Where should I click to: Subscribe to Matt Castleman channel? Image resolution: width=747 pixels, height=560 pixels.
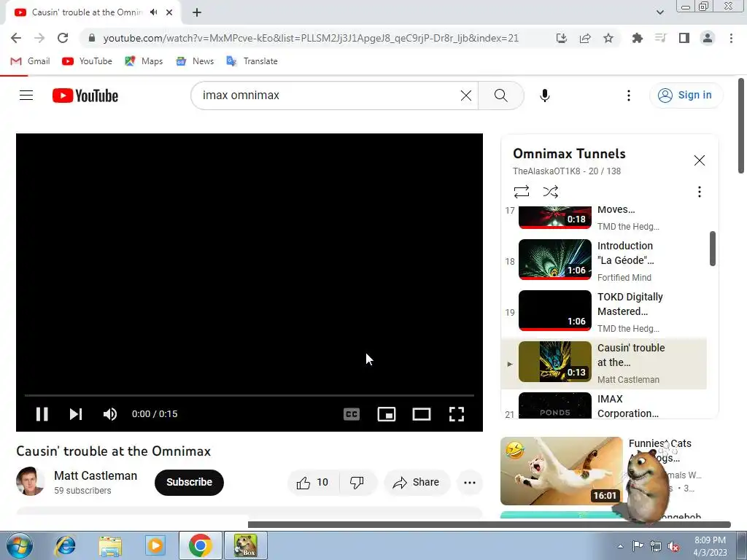(x=189, y=482)
